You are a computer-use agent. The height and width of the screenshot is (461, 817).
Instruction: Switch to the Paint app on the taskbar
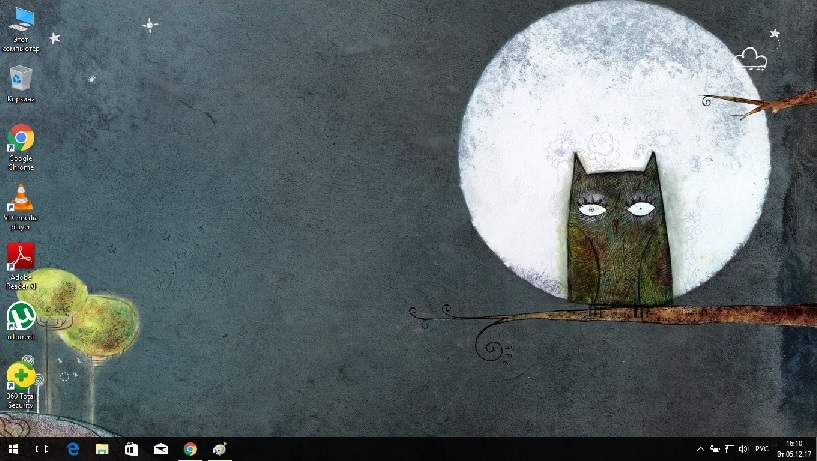(219, 449)
